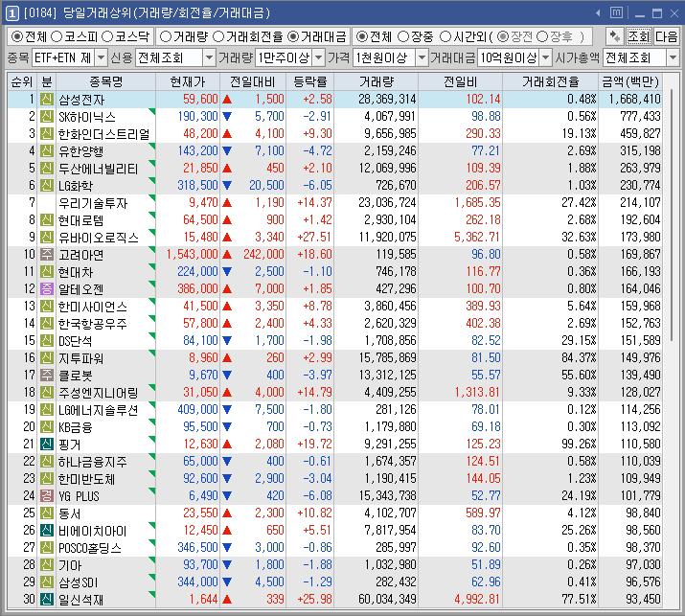Select the 장중 radio button
Image resolution: width=685 pixels, height=616 pixels.
pyautogui.click(x=403, y=36)
